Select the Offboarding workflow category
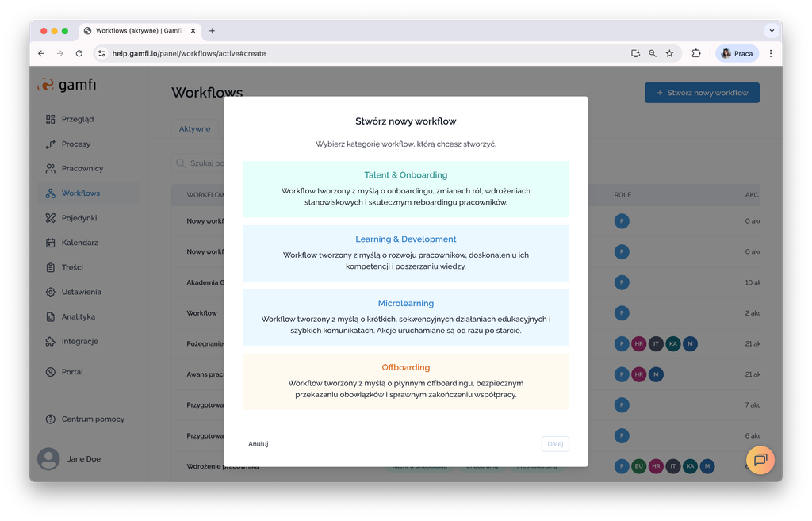Screen dimensions: 812x521 tap(405, 381)
